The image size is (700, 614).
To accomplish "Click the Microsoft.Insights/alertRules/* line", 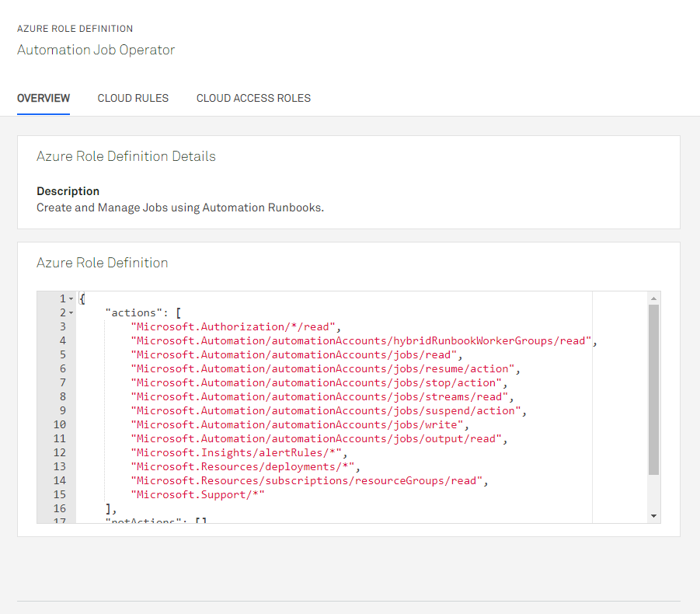I will [x=239, y=453].
